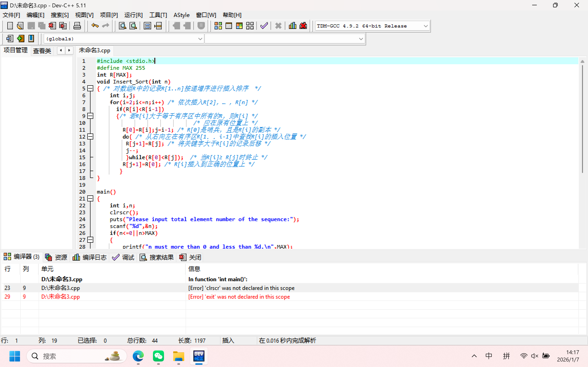The image size is (588, 367).
Task: Click the Profile analysis chart icon
Action: pos(292,26)
